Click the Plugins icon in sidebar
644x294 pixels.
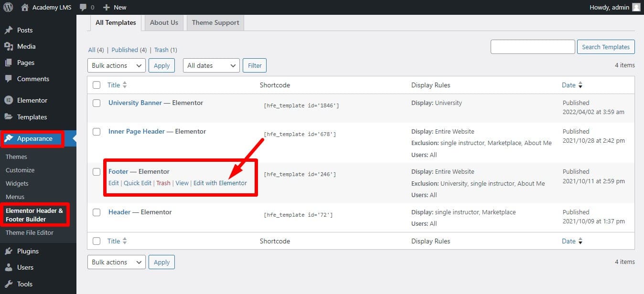point(9,251)
